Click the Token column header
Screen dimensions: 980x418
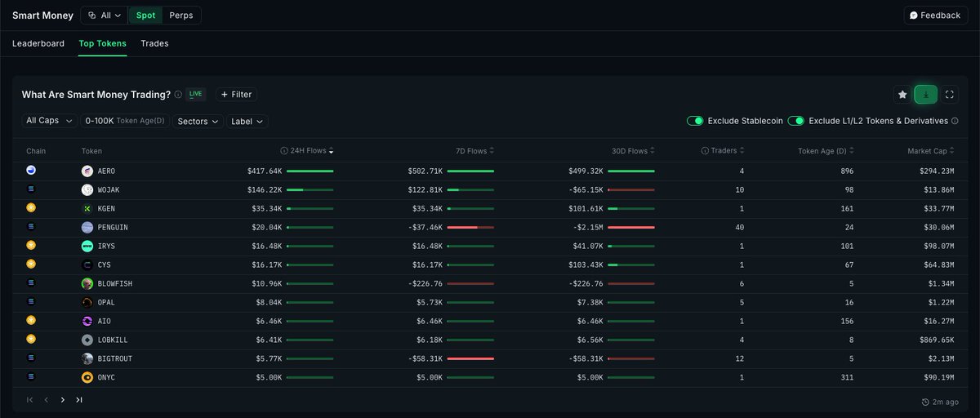point(91,151)
